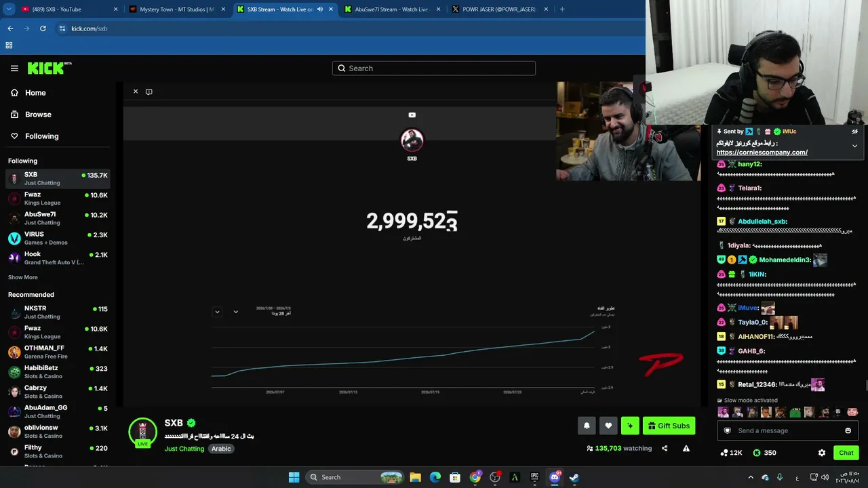Open recommended channel HabibiBetz

click(58, 372)
